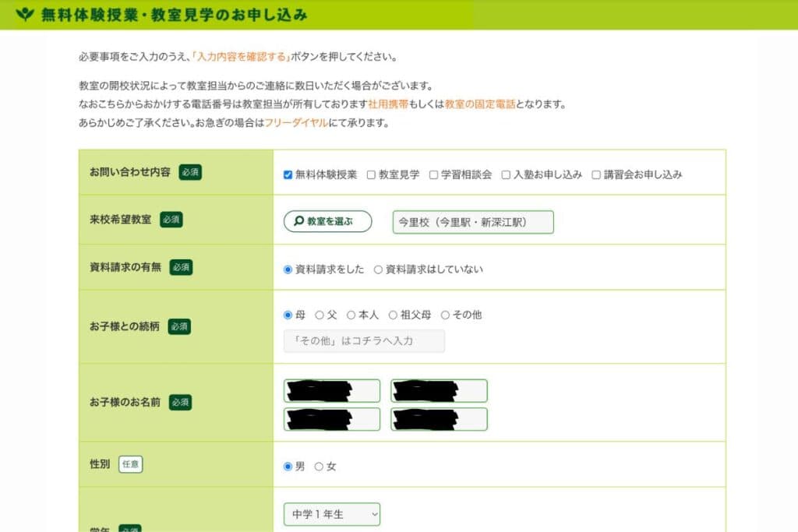
Task: Select 男 gender radio button
Action: [288, 467]
